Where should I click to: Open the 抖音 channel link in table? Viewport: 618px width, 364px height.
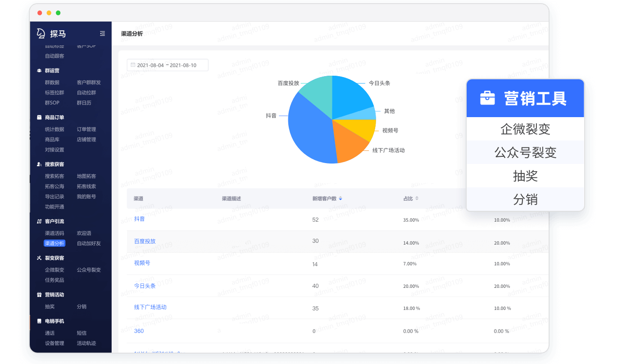(140, 219)
